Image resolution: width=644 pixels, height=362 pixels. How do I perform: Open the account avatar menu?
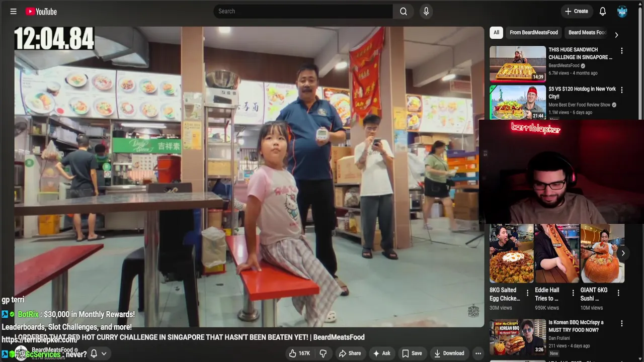click(622, 11)
